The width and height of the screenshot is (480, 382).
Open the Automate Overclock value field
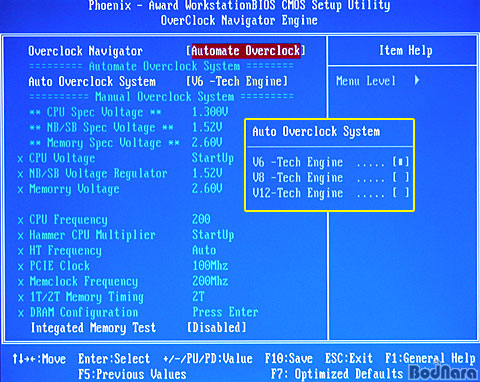[246, 51]
